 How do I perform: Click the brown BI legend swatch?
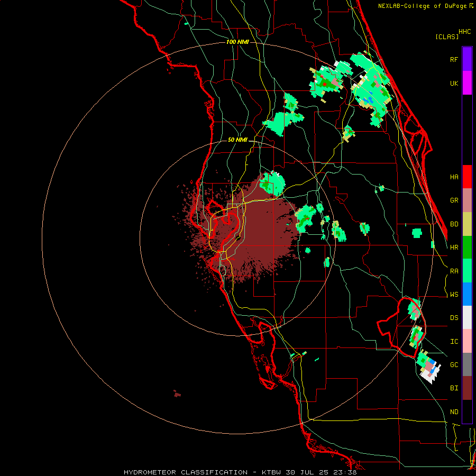[x=467, y=388]
